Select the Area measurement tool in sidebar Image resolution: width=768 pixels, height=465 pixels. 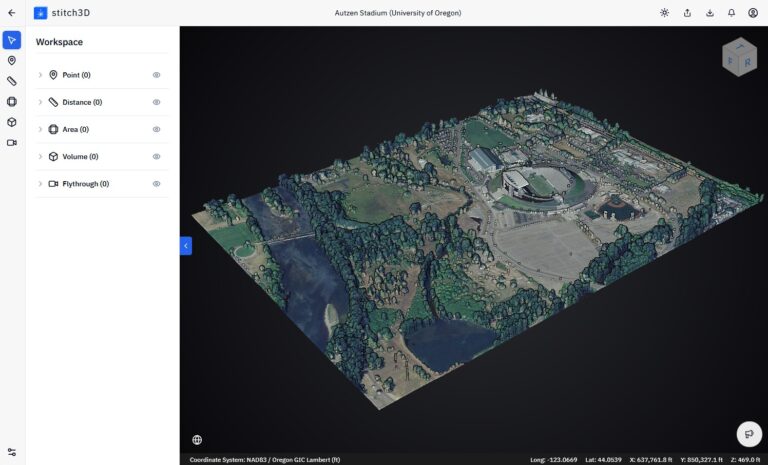(x=12, y=101)
